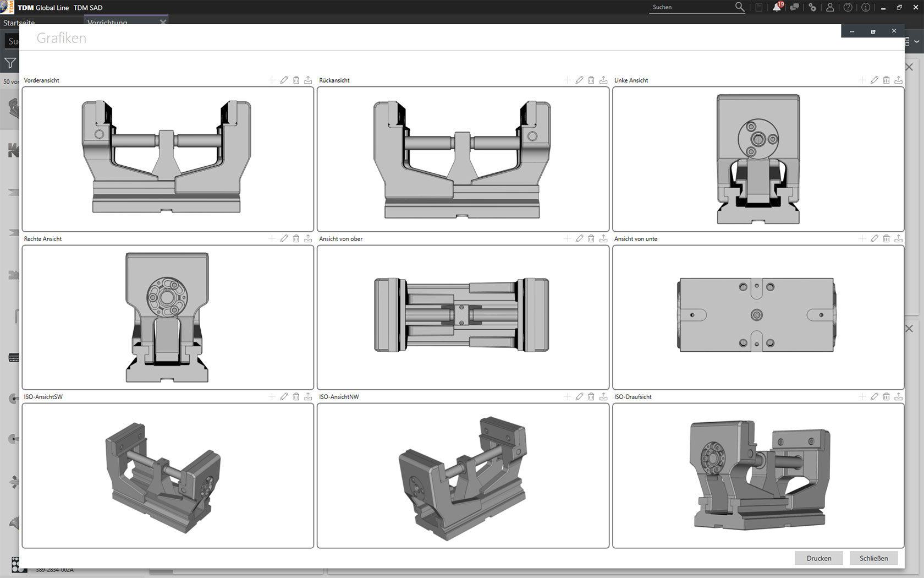The width and height of the screenshot is (924, 578).
Task: Open the help question mark icon
Action: point(848,7)
